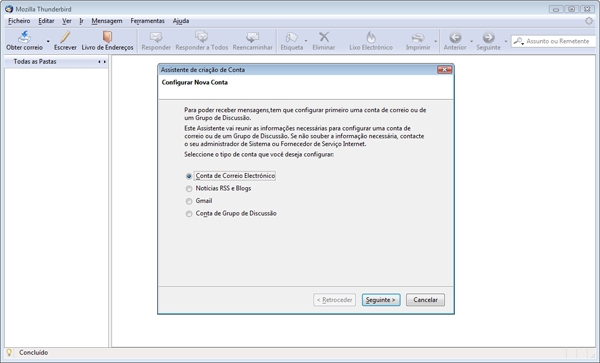Click the Cancelar button

(425, 300)
